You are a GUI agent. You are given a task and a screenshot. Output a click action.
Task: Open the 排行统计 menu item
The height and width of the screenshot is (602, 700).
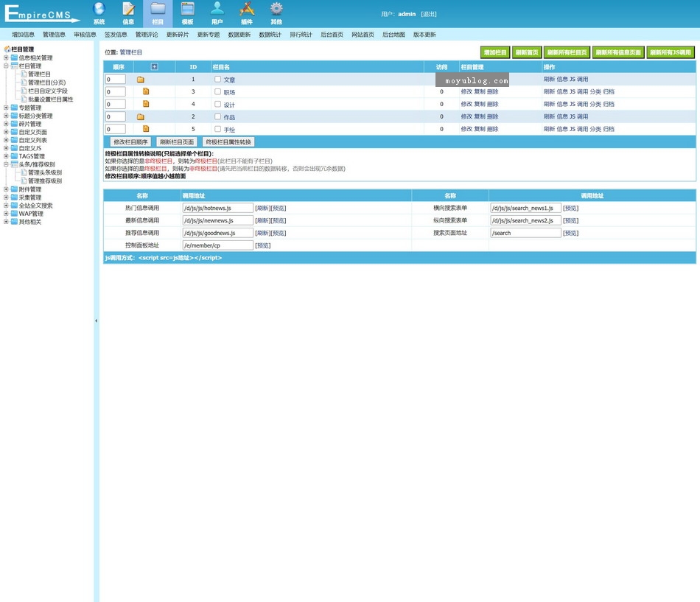point(301,35)
